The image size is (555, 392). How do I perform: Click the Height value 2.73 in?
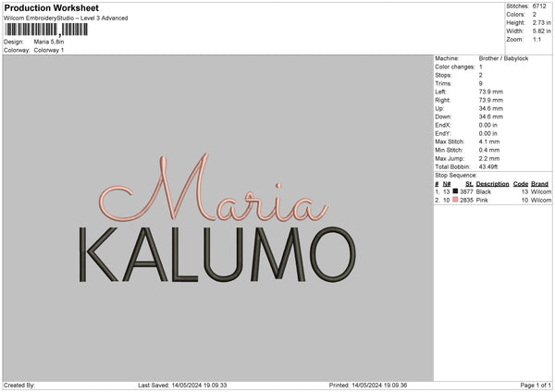tap(541, 22)
